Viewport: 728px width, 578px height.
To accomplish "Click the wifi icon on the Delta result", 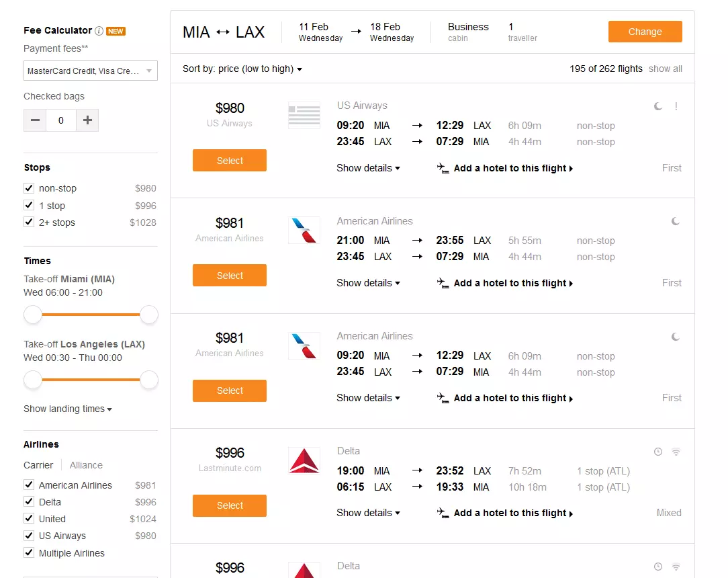I will pyautogui.click(x=676, y=452).
